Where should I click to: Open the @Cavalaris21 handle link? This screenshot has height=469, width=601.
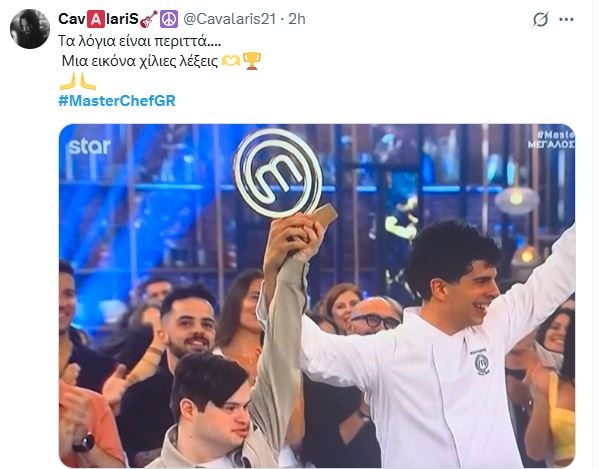[229, 19]
